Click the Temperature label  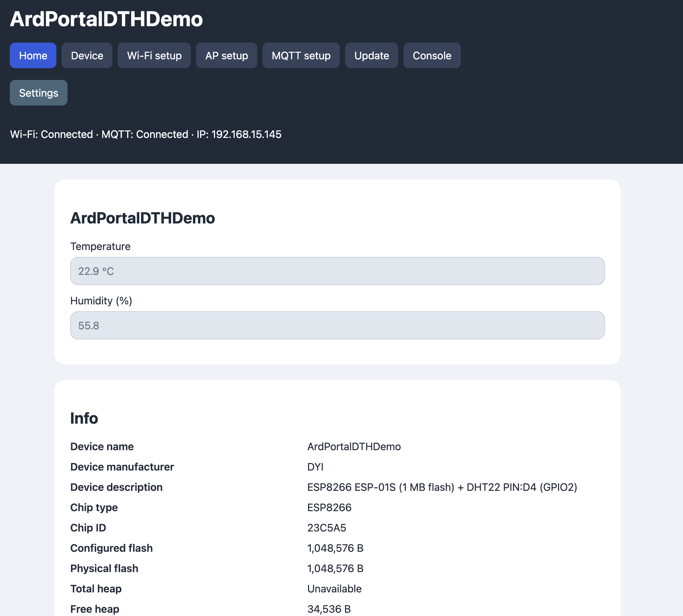click(100, 246)
